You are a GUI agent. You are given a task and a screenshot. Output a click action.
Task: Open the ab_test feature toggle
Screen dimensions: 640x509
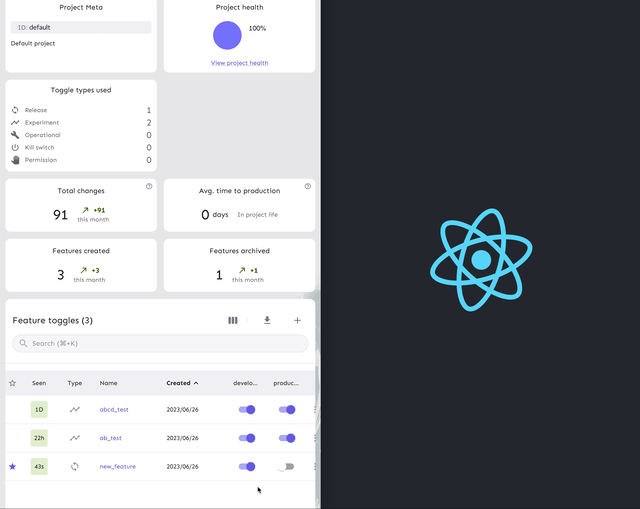click(111, 438)
